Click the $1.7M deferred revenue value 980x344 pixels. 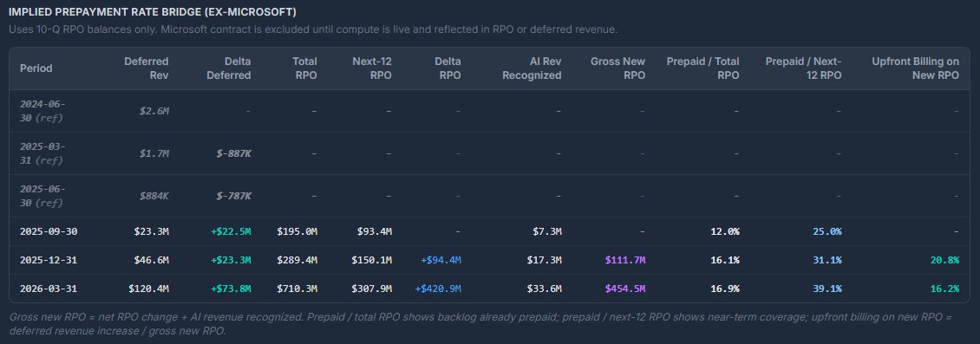click(154, 153)
